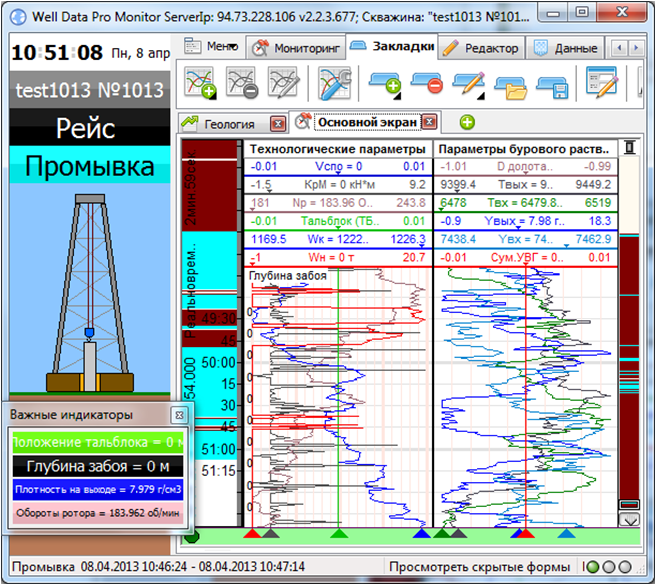Click the Глубина забоя chart label
Viewport: 656px width, 585px height.
(x=288, y=276)
